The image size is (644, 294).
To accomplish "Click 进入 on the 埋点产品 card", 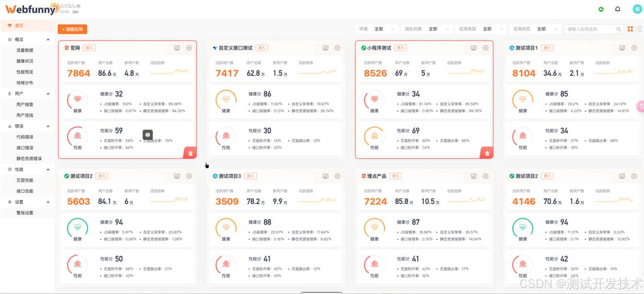I will (396, 176).
